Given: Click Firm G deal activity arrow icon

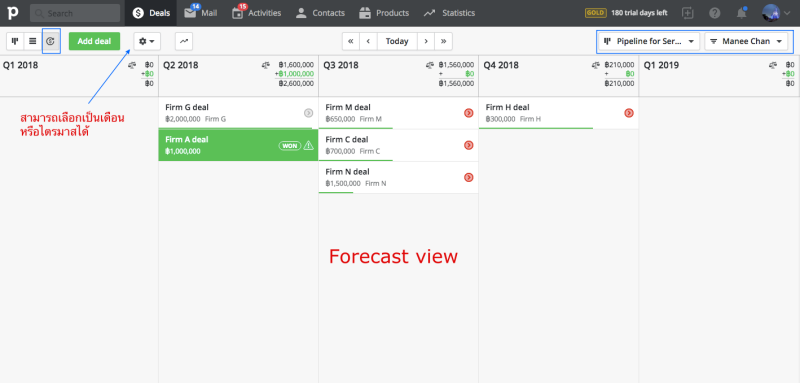Looking at the screenshot, I should 308,113.
